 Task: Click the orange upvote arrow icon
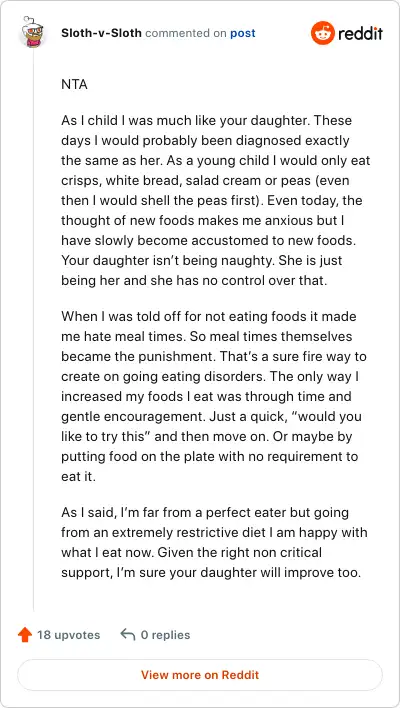click(x=25, y=635)
